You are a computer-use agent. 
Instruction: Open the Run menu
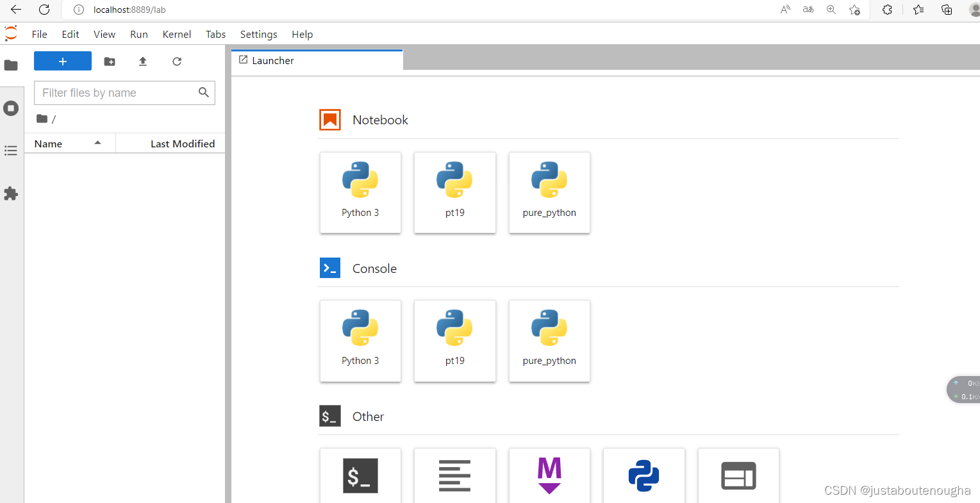[x=139, y=35]
